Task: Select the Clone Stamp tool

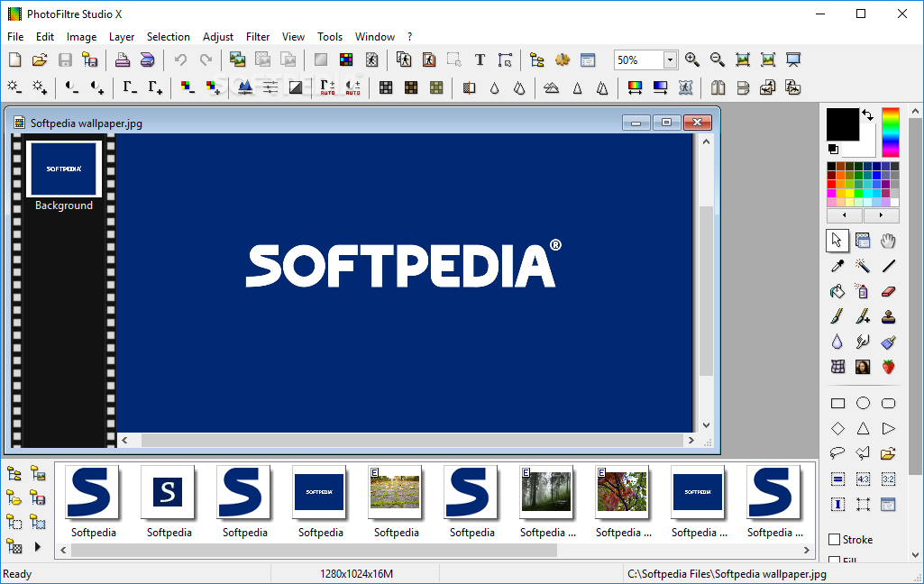Action: 888,315
